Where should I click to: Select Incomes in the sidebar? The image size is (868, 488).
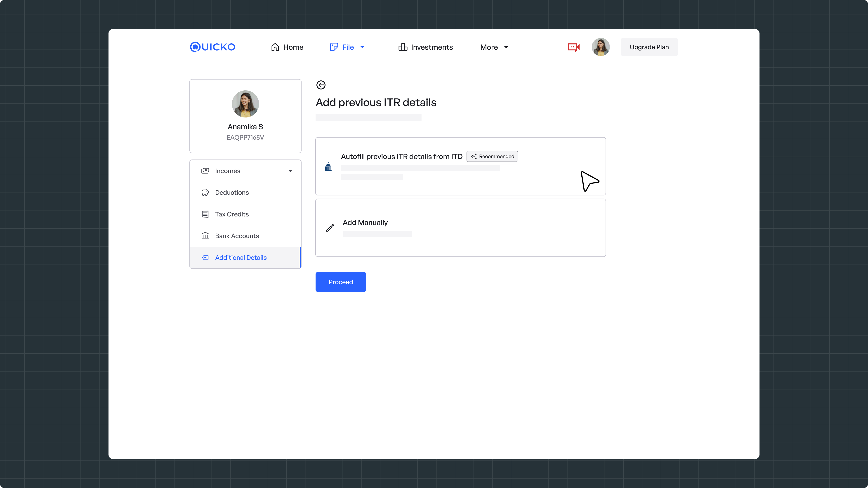tap(245, 171)
